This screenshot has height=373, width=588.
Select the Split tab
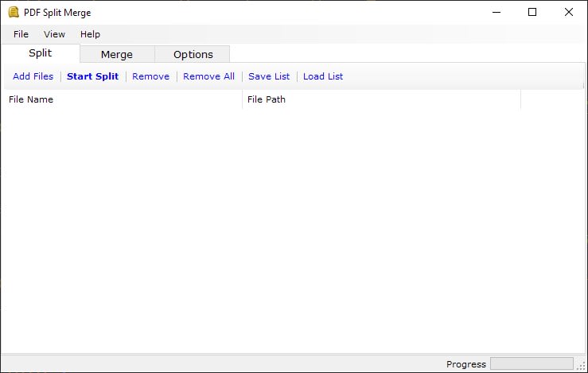(41, 52)
